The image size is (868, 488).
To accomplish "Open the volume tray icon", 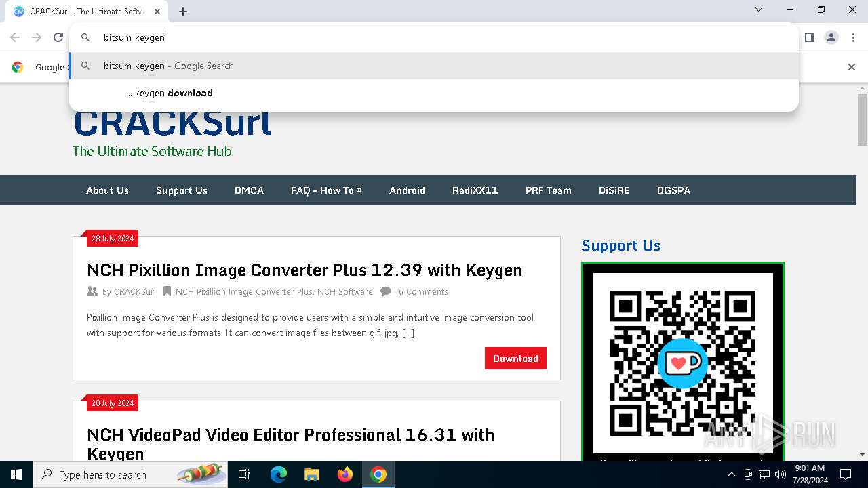I will (x=781, y=474).
